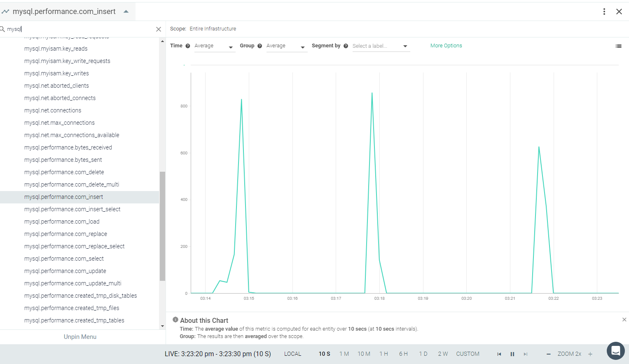The image size is (629, 364).
Task: Click the Time aggregation help icon
Action: tap(188, 46)
